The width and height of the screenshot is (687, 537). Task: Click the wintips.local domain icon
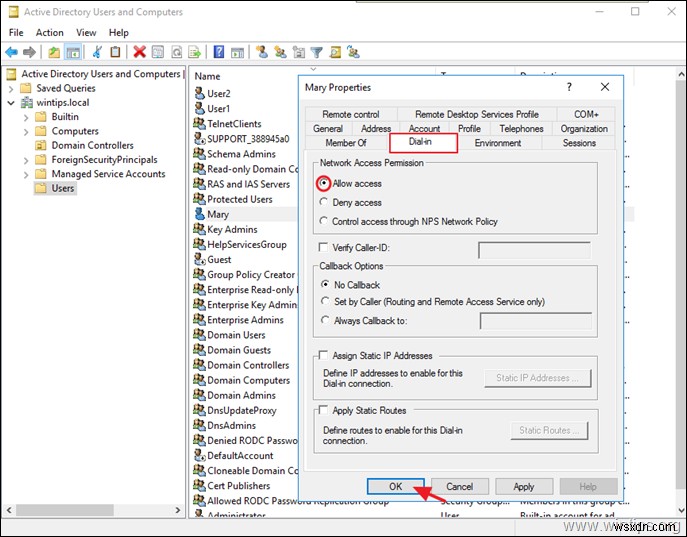coord(27,102)
